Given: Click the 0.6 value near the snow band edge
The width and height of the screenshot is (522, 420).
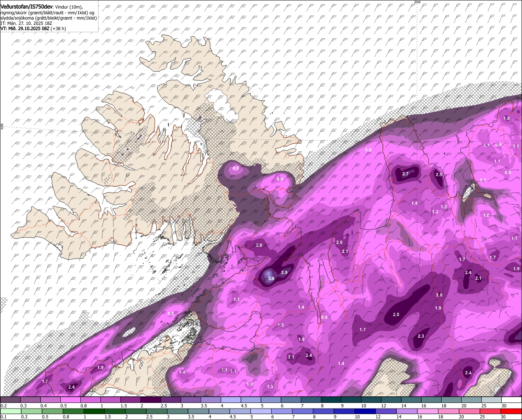Looking at the screenshot, I should tap(368, 150).
